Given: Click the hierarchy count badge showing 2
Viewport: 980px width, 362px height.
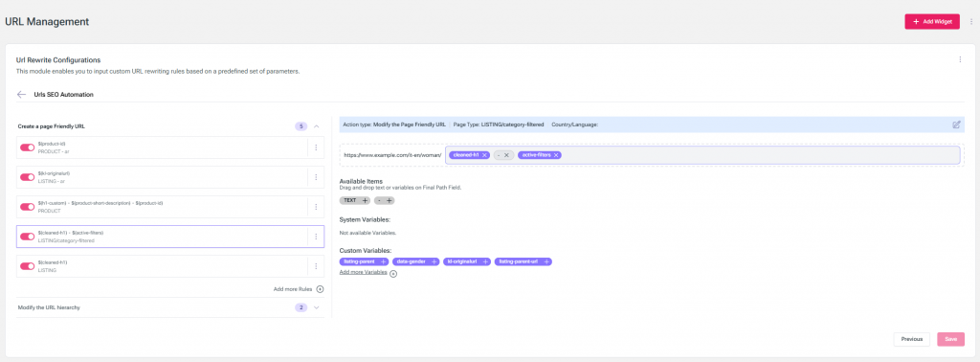Looking at the screenshot, I should point(301,307).
